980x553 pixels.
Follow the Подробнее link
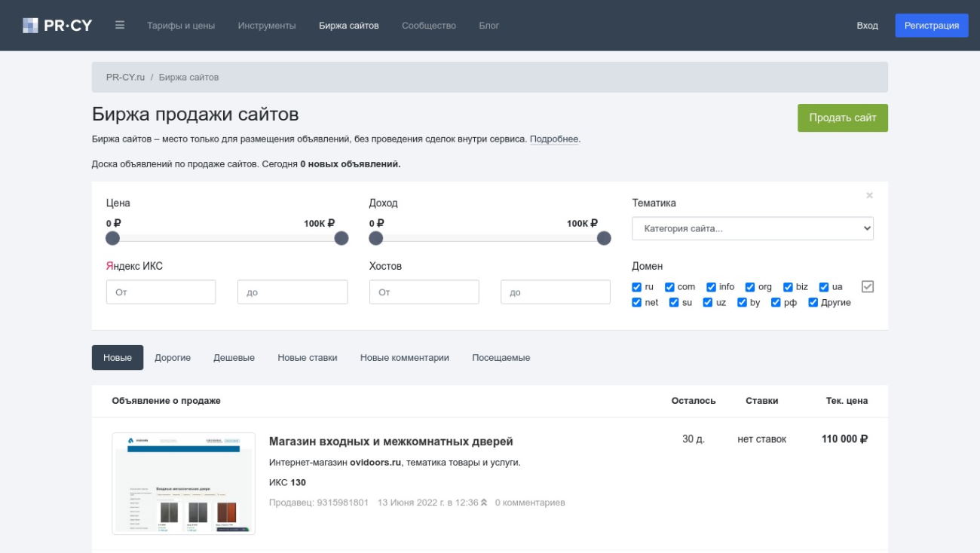pos(554,139)
